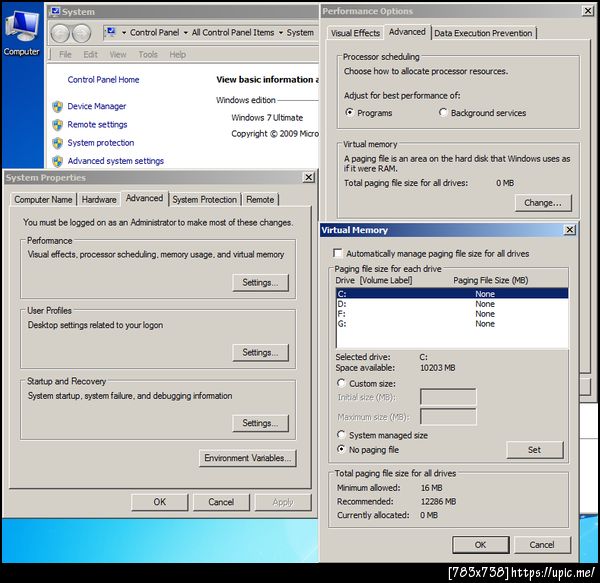
Task: Click Startup and Recovery Settings button
Action: click(260, 423)
